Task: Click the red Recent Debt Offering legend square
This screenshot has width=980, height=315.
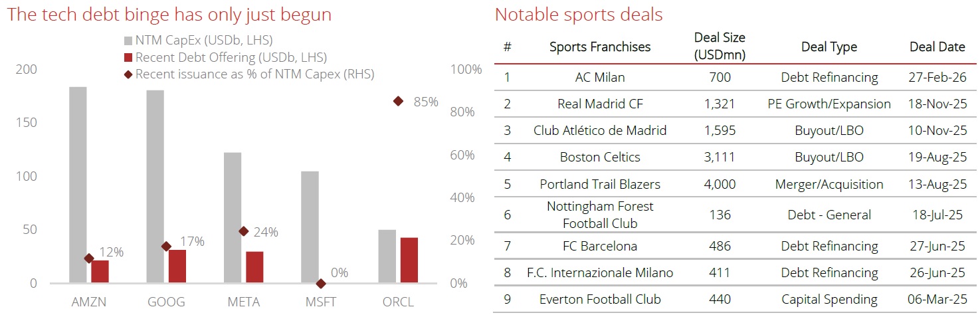Action: (129, 58)
